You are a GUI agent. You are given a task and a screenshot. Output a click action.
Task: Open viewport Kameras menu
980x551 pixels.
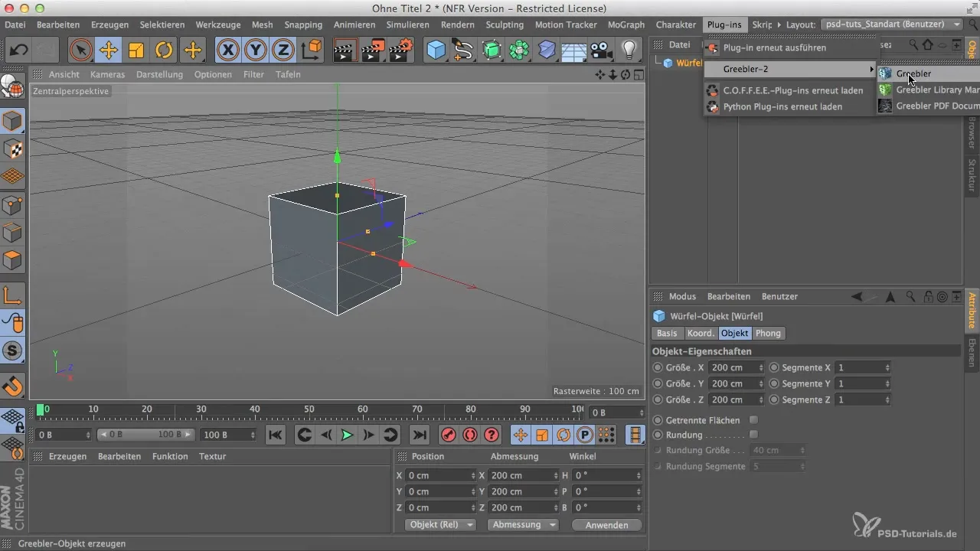point(107,74)
